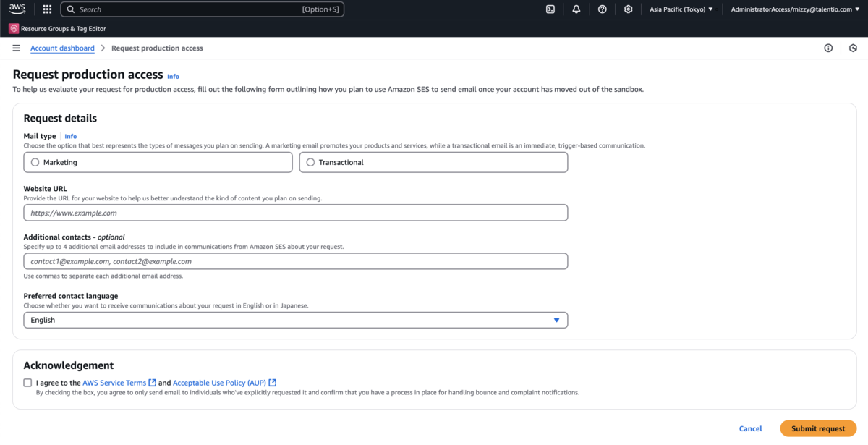Viewport: 868px width, 445px height.
Task: Submit the production access request
Action: click(x=817, y=428)
